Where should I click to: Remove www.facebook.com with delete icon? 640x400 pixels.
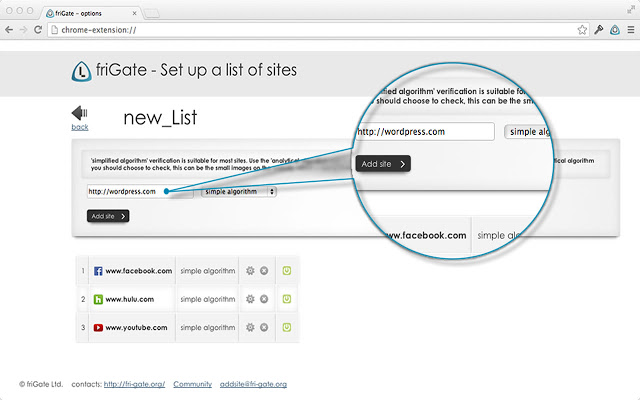264,271
